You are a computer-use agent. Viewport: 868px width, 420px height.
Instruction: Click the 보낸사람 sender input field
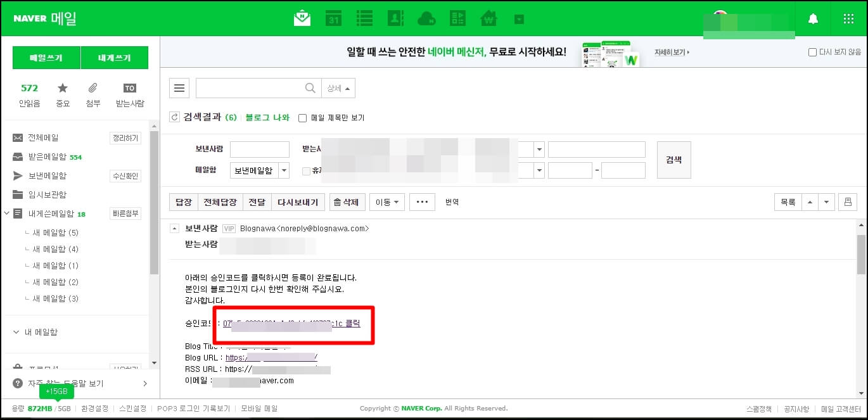[259, 150]
